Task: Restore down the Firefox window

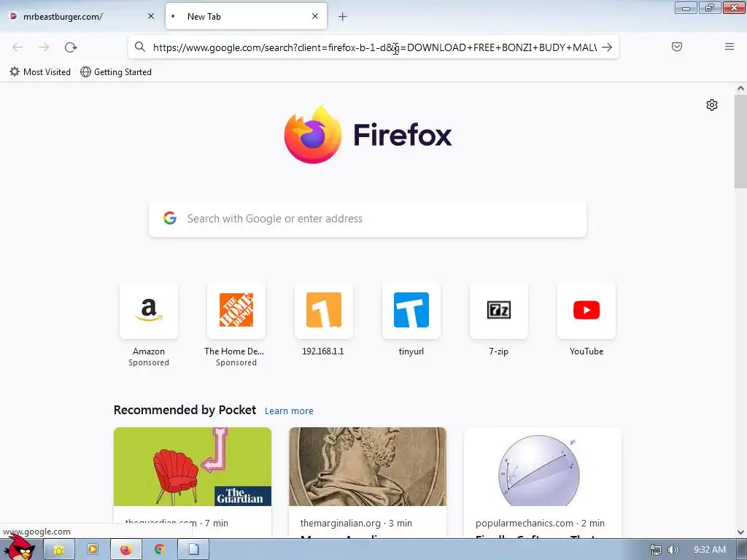Action: pyautogui.click(x=710, y=7)
